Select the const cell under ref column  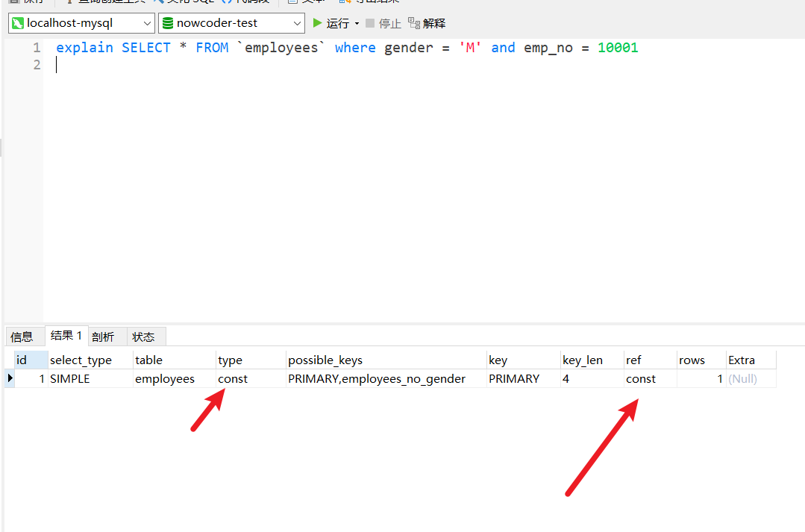[x=651, y=379]
